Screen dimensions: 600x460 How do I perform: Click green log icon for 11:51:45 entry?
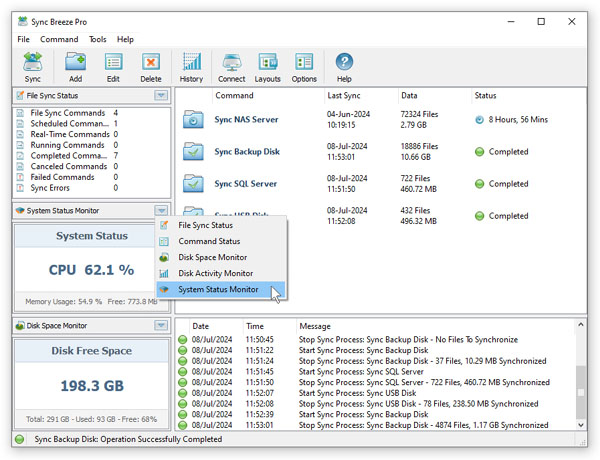(183, 372)
